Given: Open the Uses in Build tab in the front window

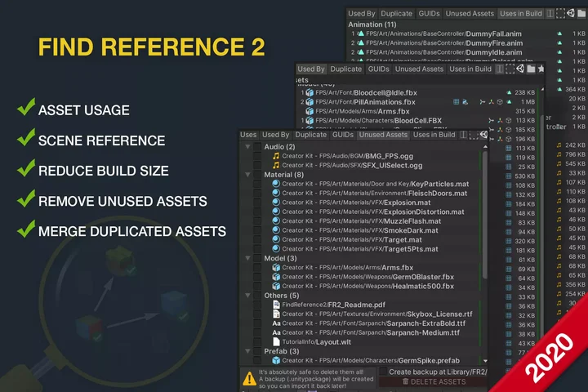Looking at the screenshot, I should 434,135.
